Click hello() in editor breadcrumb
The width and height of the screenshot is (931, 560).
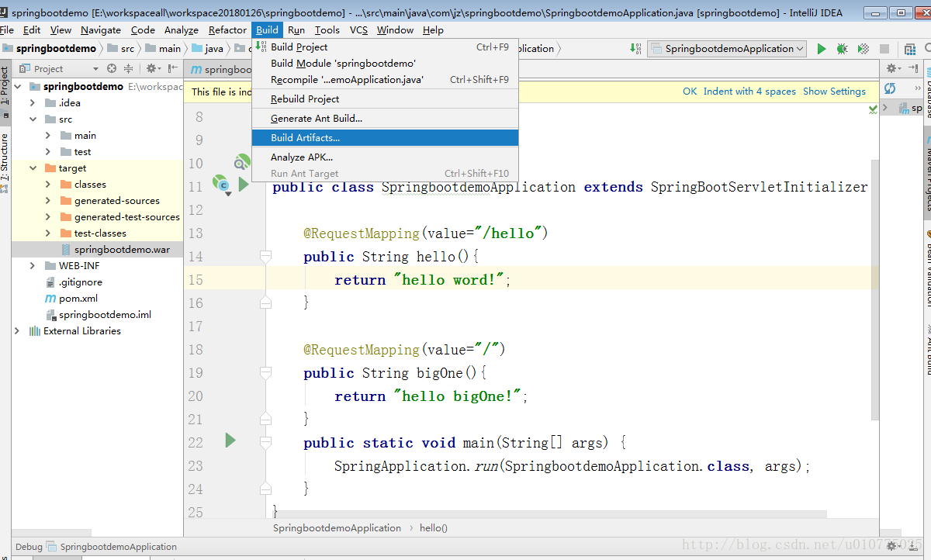click(434, 528)
